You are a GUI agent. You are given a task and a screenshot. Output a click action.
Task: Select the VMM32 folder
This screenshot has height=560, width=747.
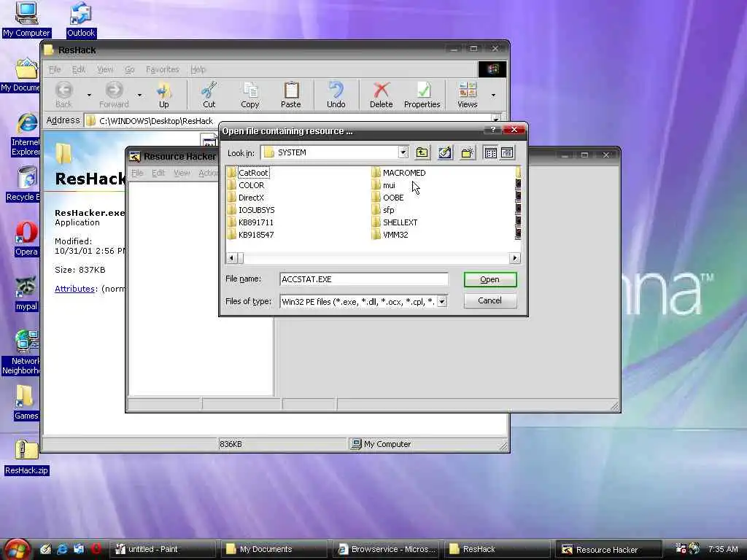pyautogui.click(x=390, y=235)
